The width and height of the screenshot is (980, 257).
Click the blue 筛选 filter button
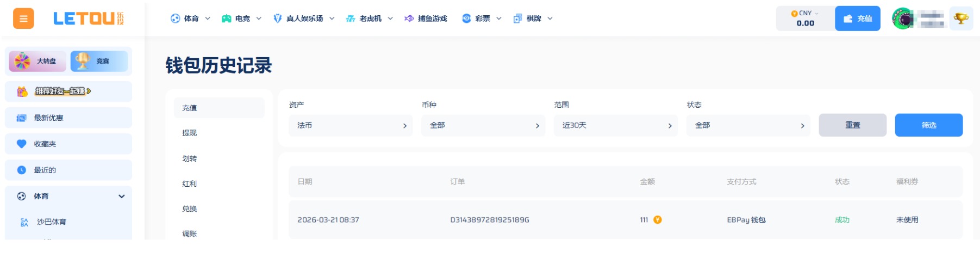click(929, 125)
